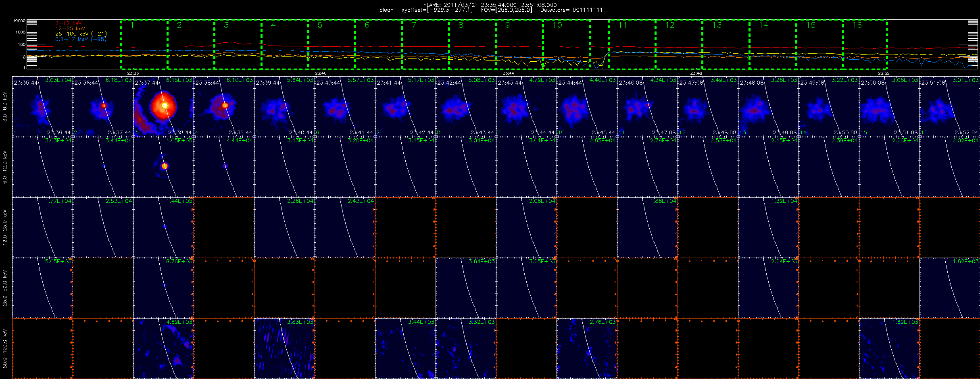Open the 3.0-6.0 keV image starting 23:44:44
This screenshot has width=980, height=379.
coord(587,106)
